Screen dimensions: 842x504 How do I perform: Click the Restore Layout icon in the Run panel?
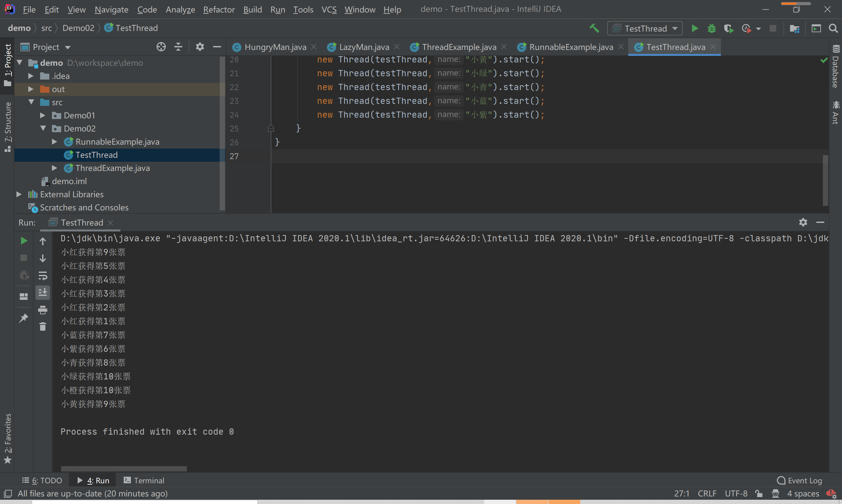pos(23,297)
